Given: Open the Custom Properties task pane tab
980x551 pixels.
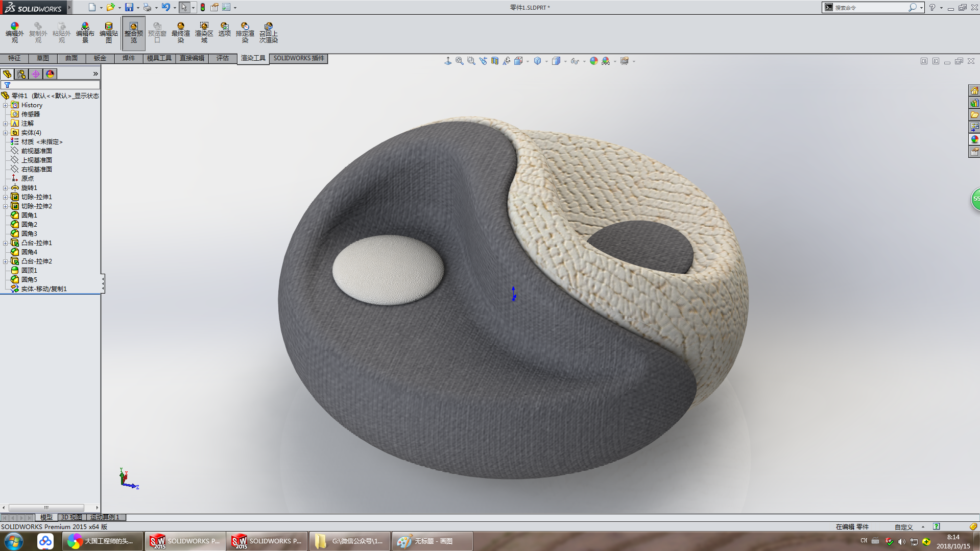Looking at the screenshot, I should pyautogui.click(x=974, y=152).
